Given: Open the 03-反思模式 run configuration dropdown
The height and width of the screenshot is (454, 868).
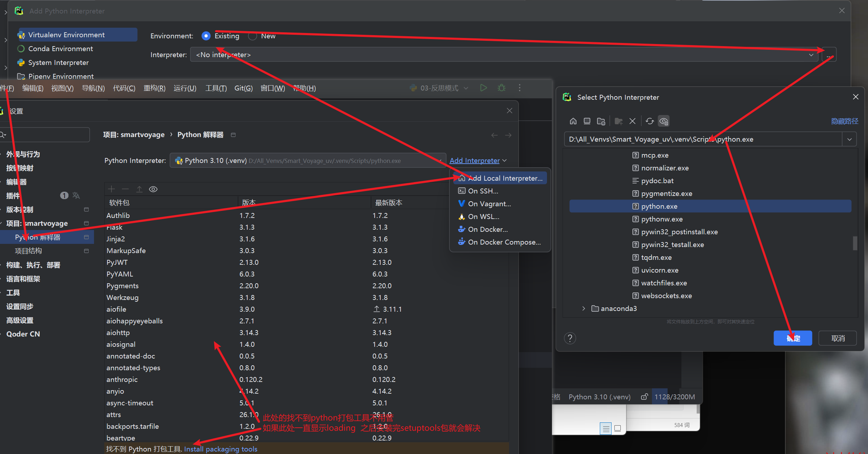Looking at the screenshot, I should pos(439,88).
